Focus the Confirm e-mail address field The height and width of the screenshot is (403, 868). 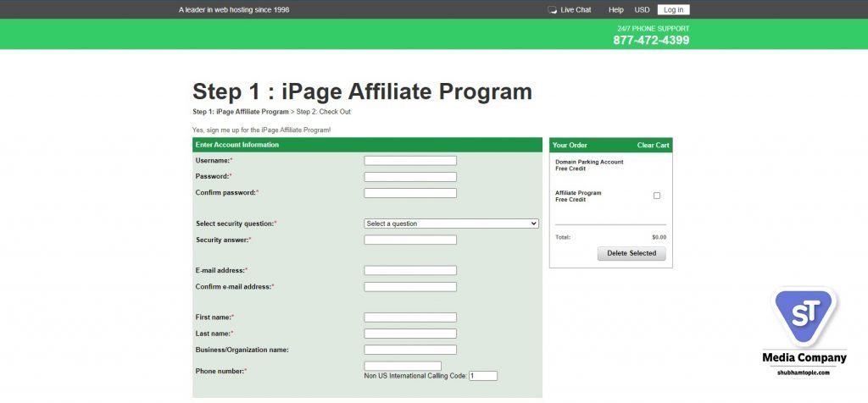point(410,287)
